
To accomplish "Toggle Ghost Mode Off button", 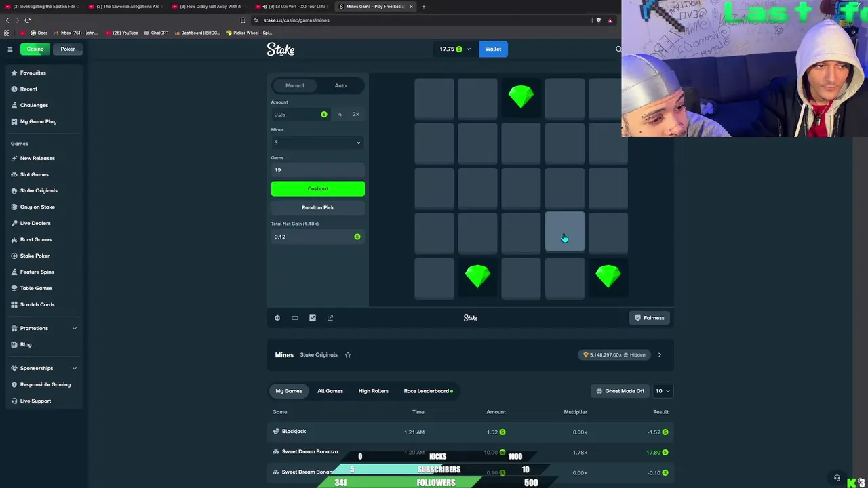I will pos(620,391).
